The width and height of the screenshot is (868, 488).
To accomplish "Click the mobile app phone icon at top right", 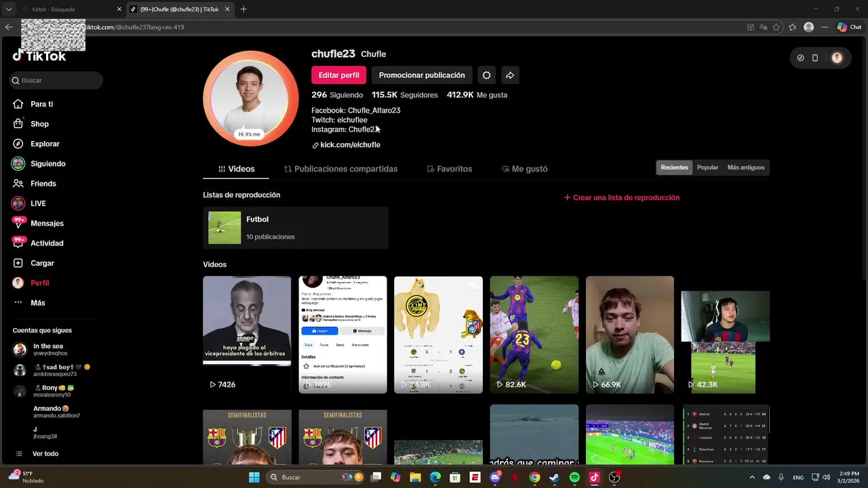I will tap(815, 58).
